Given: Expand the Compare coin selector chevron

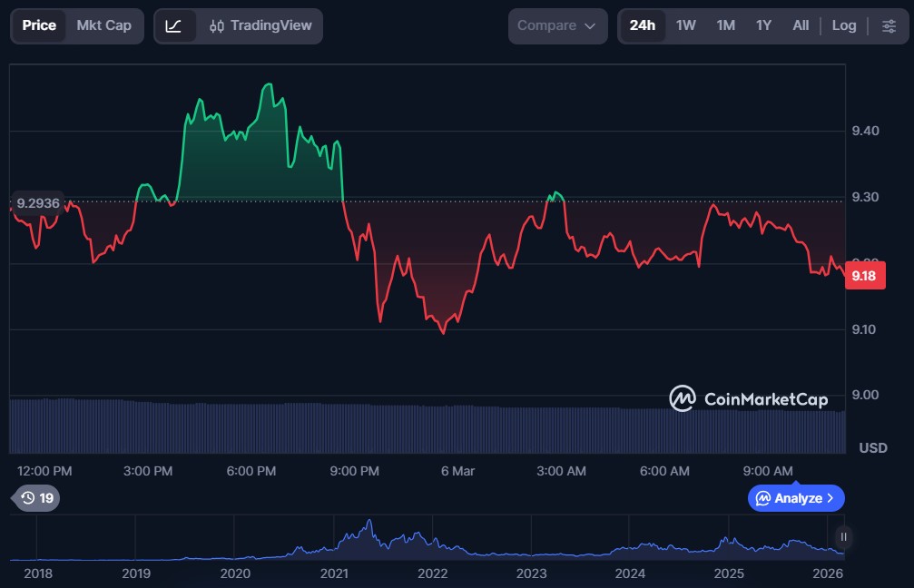Looking at the screenshot, I should 589,25.
